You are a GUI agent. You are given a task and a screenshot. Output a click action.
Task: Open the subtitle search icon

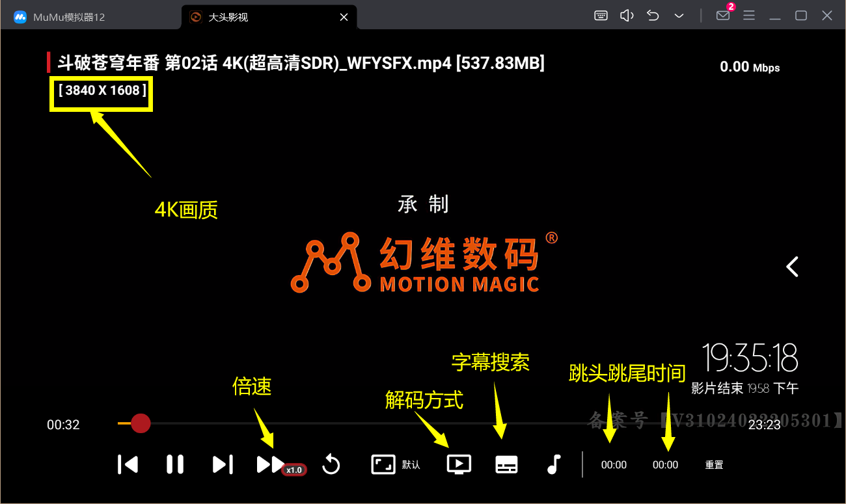coord(506,464)
